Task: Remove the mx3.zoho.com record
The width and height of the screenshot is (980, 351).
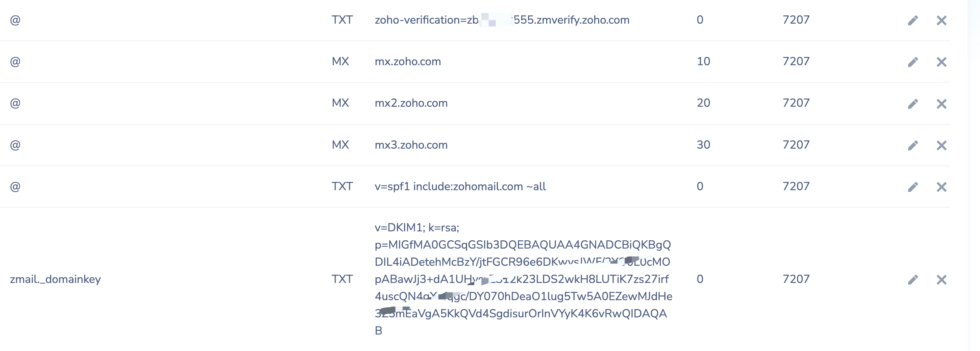Action: tap(942, 145)
